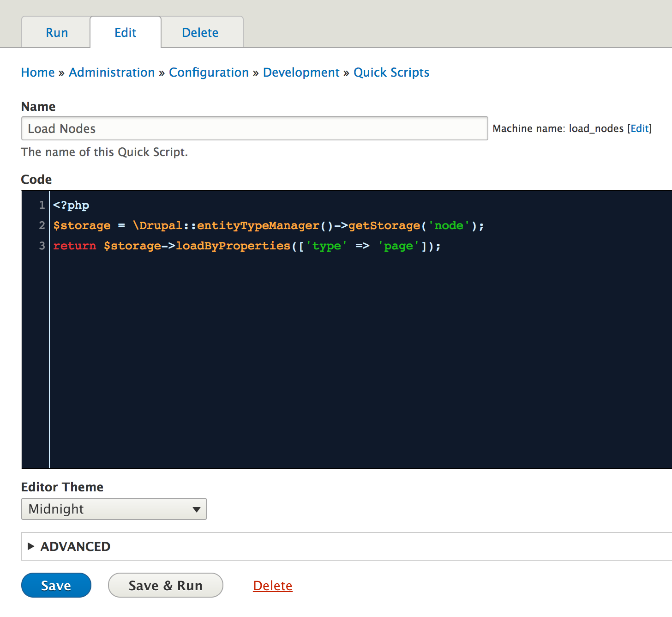Open the Editor Theme Midnight dropdown
The height and width of the screenshot is (617, 672).
pos(114,509)
